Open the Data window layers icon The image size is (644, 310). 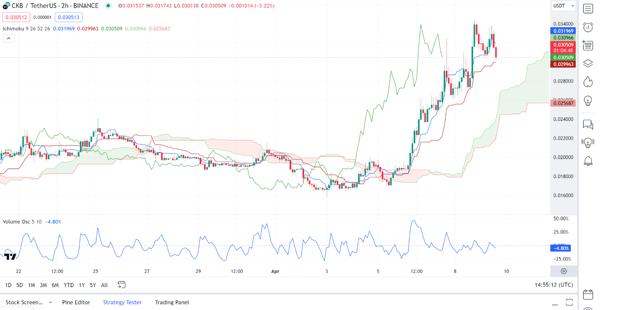coord(588,64)
